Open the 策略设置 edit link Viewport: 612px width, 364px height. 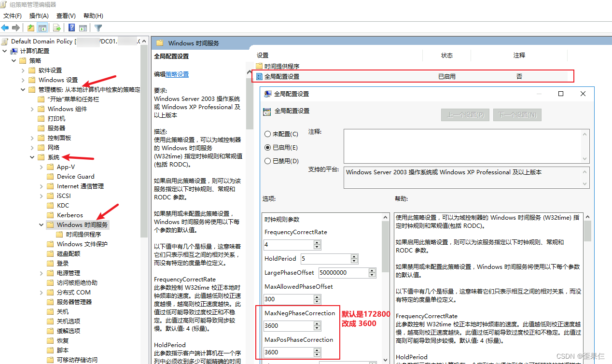(x=177, y=74)
